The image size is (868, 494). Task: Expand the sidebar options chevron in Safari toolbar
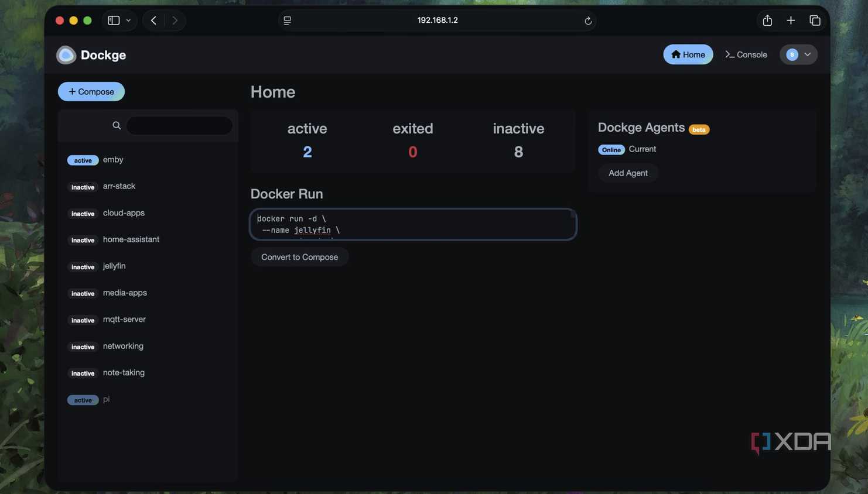(x=128, y=20)
